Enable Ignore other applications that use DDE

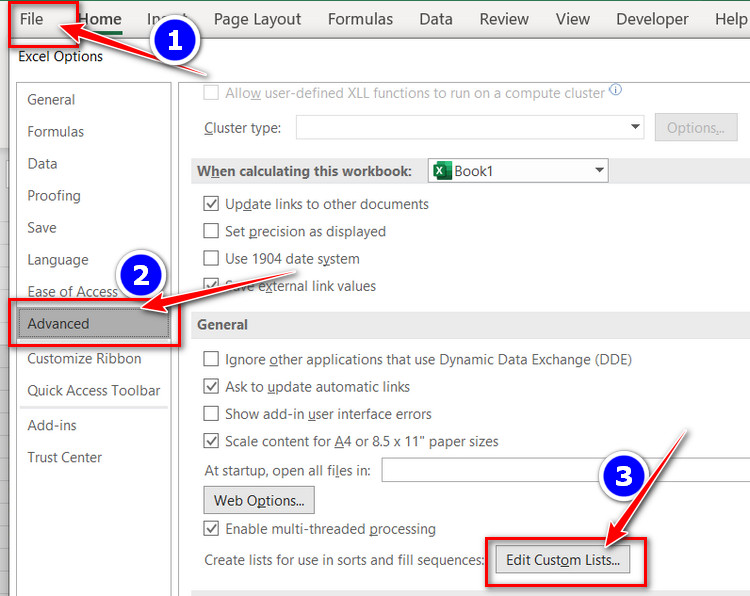coord(211,359)
